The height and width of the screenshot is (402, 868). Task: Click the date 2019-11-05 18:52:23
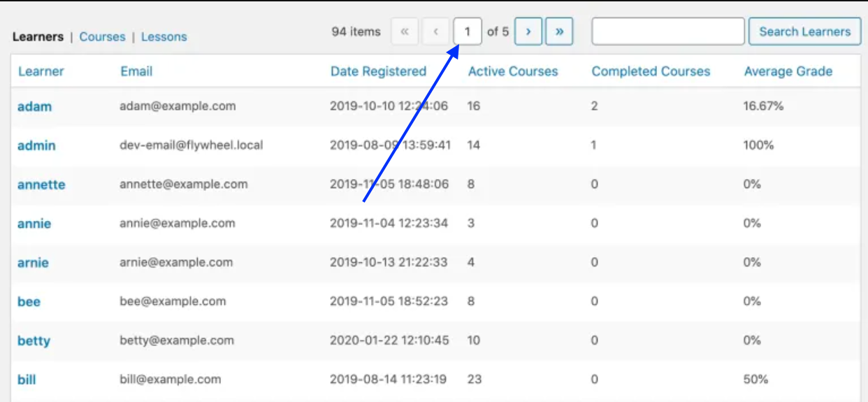(389, 301)
